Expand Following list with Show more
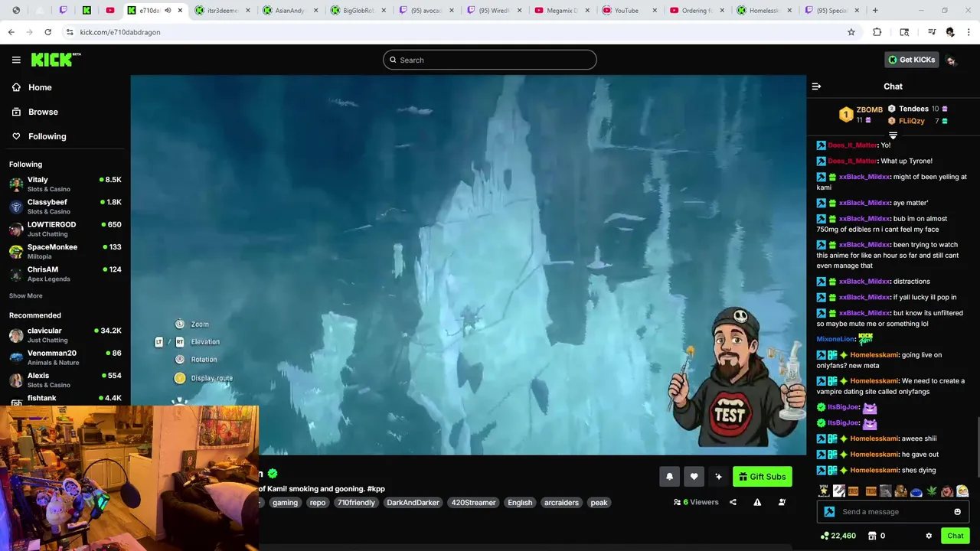This screenshot has height=551, width=980. coord(25,295)
